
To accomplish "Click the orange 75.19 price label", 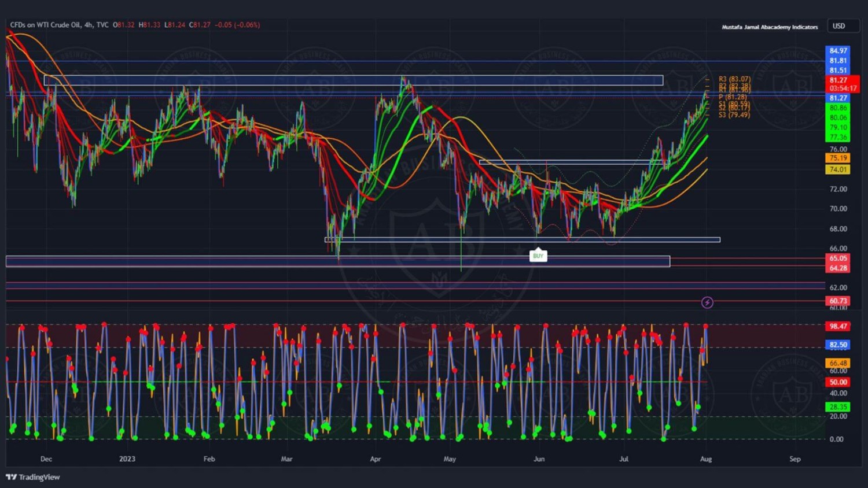I will [x=838, y=158].
